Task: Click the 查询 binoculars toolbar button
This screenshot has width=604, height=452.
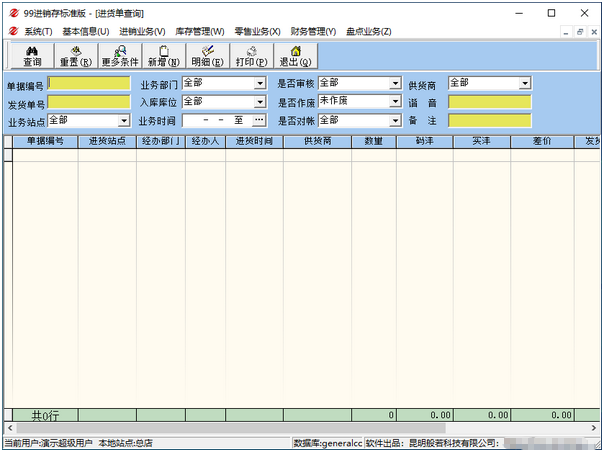Action: point(32,56)
